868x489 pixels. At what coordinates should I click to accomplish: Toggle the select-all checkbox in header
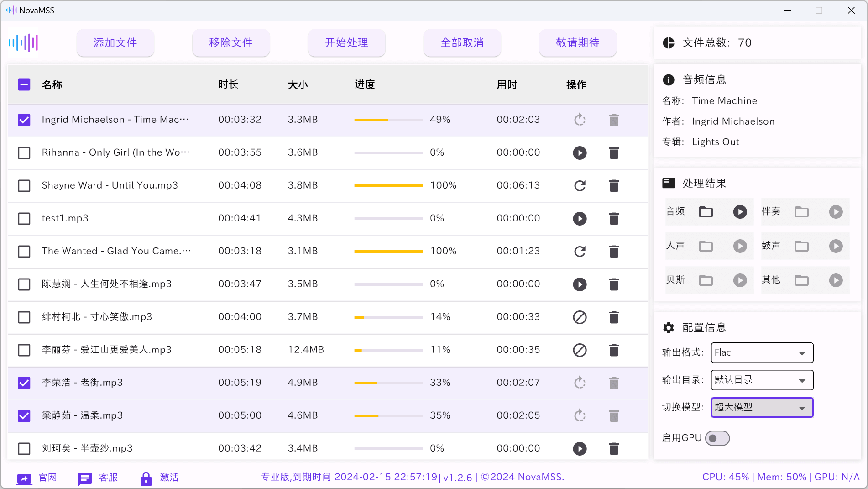coord(24,84)
